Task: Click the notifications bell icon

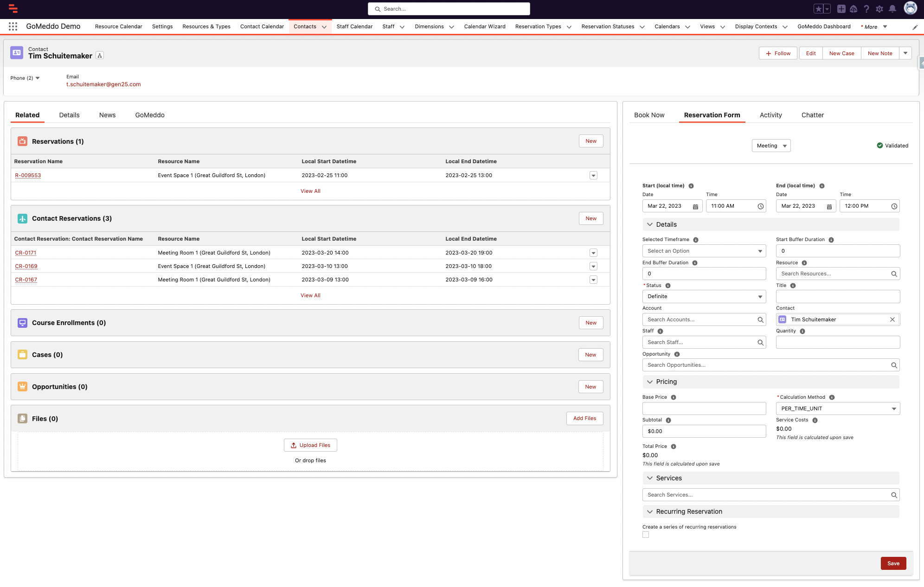Action: (892, 9)
